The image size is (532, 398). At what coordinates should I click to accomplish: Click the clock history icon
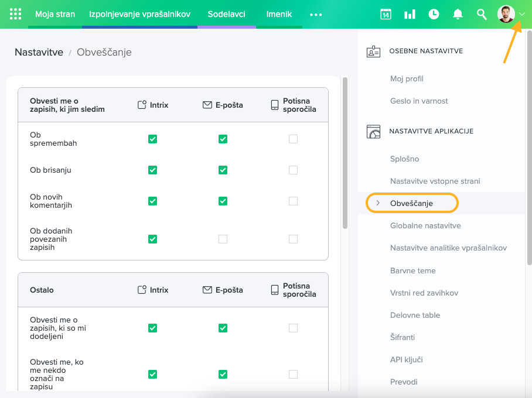coord(434,15)
